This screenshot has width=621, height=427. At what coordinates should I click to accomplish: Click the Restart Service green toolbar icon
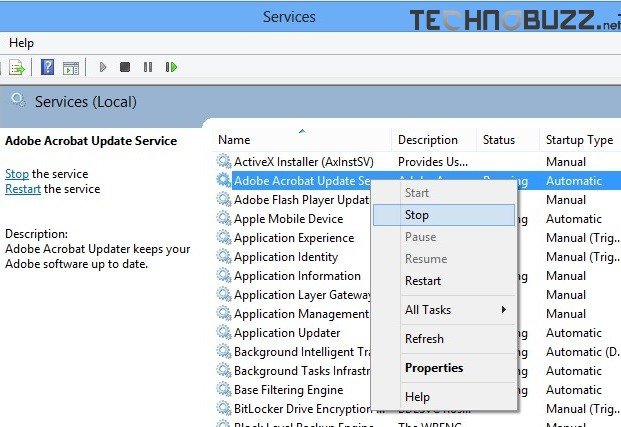tap(171, 67)
